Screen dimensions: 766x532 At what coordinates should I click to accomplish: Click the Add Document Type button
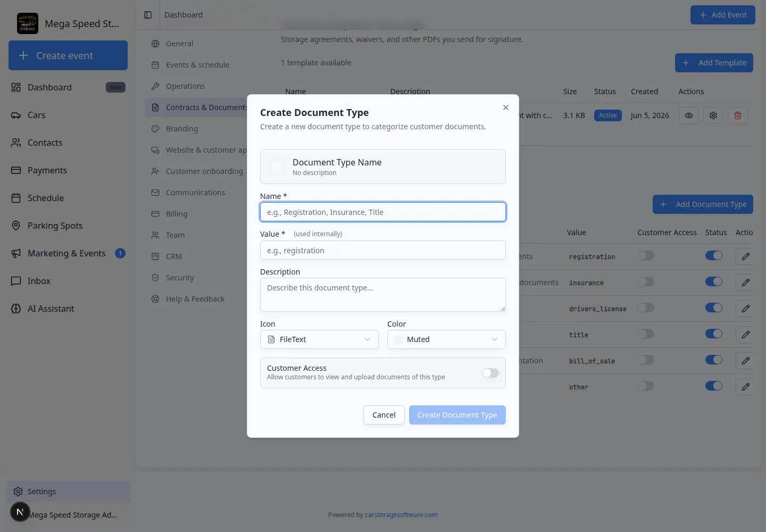click(703, 204)
